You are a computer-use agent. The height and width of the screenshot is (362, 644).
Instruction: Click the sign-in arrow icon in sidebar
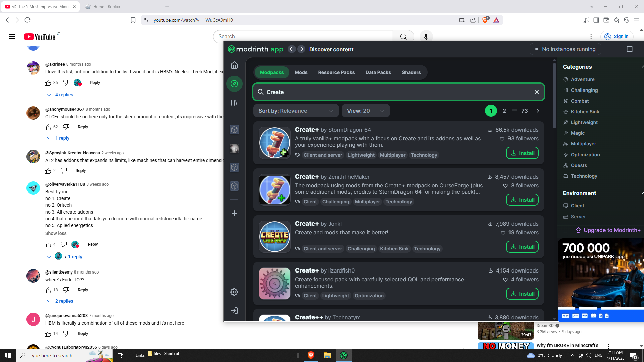pyautogui.click(x=234, y=311)
